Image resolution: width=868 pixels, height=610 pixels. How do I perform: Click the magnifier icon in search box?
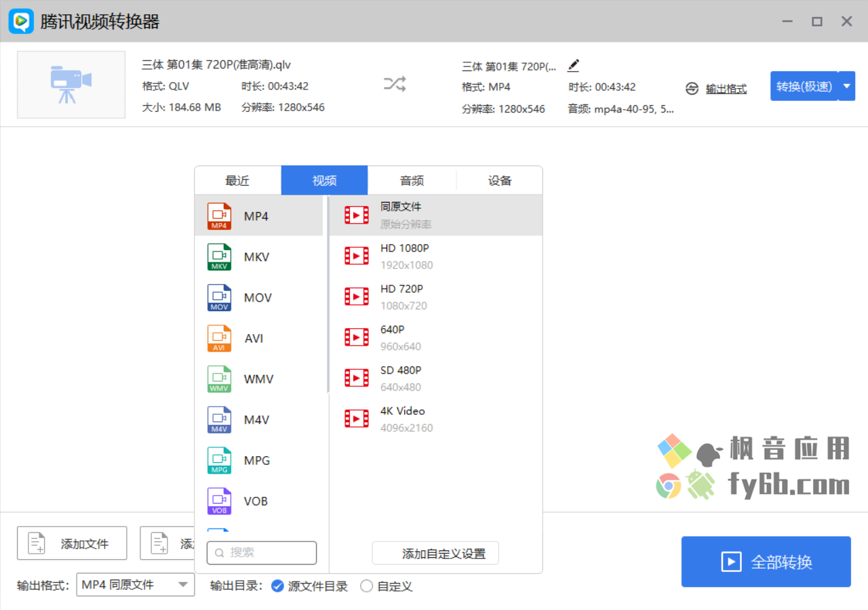coord(220,553)
